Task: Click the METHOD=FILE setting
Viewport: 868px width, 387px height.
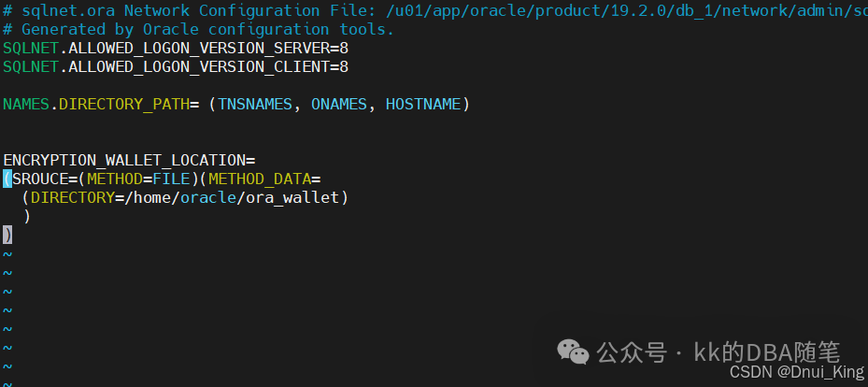Action: pos(138,179)
